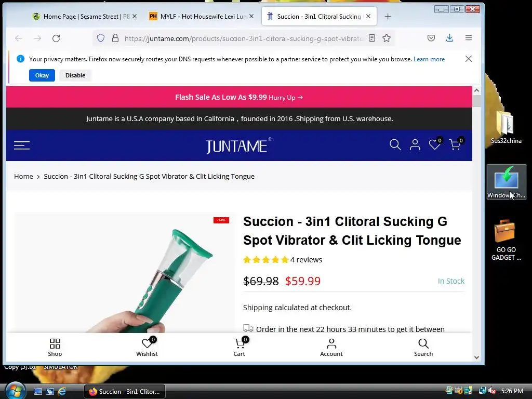The width and height of the screenshot is (532, 399).
Task: Click the 4 reviews link
Action: [x=306, y=260]
